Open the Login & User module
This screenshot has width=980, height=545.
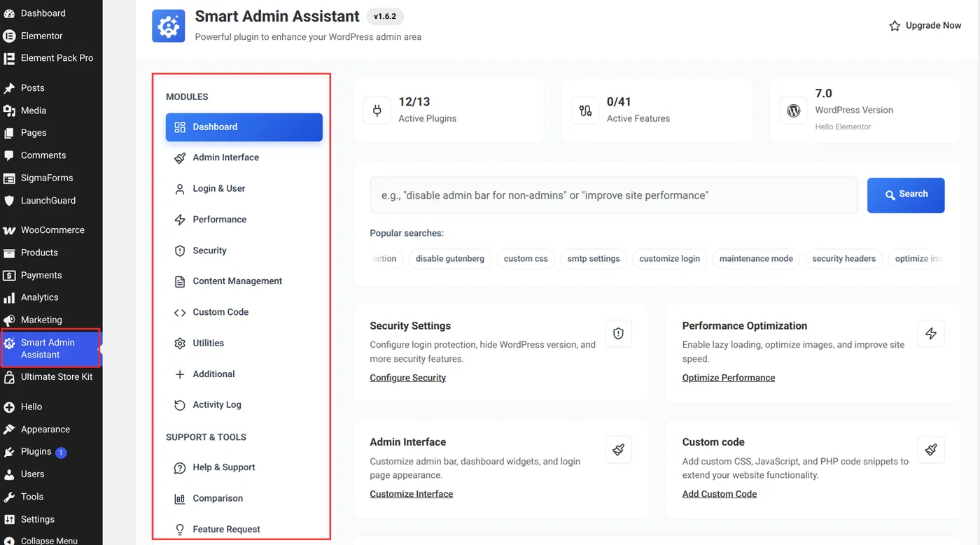point(244,188)
